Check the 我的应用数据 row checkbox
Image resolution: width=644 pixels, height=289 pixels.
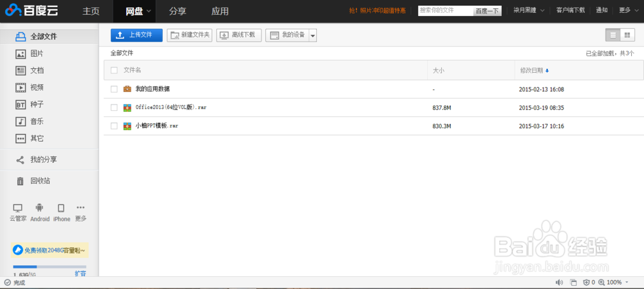114,89
